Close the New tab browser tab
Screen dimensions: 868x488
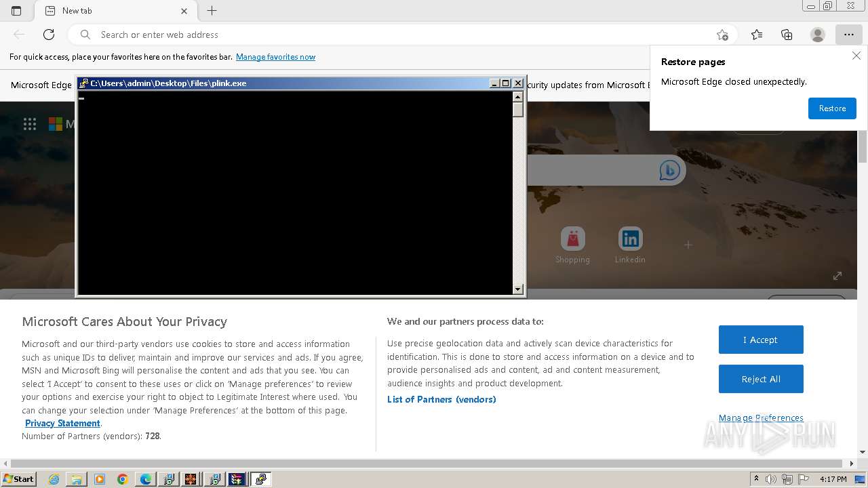(x=184, y=11)
